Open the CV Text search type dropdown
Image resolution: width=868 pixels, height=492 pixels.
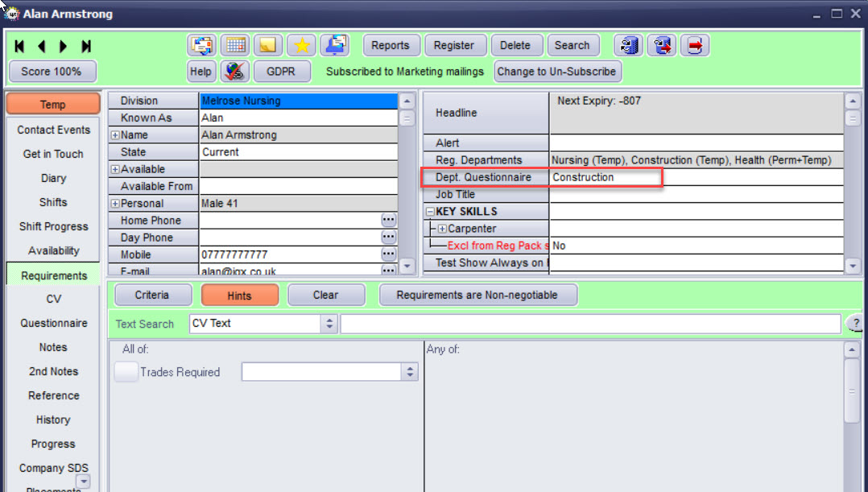click(x=329, y=324)
